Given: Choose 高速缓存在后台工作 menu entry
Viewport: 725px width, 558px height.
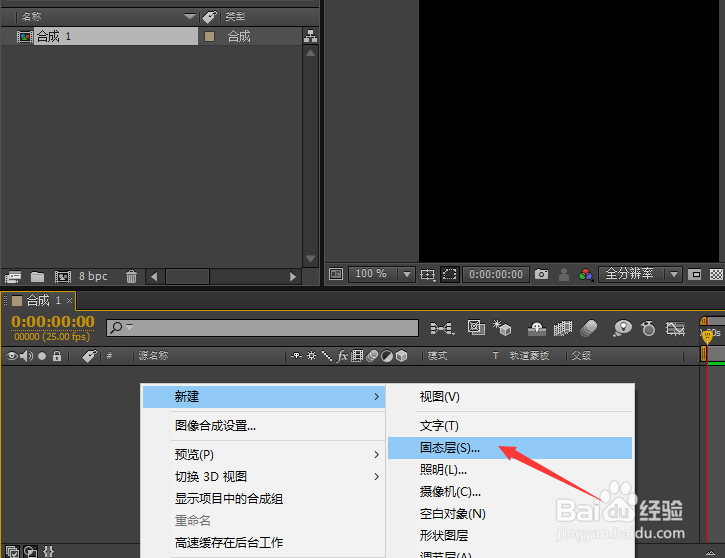Looking at the screenshot, I should [x=264, y=543].
